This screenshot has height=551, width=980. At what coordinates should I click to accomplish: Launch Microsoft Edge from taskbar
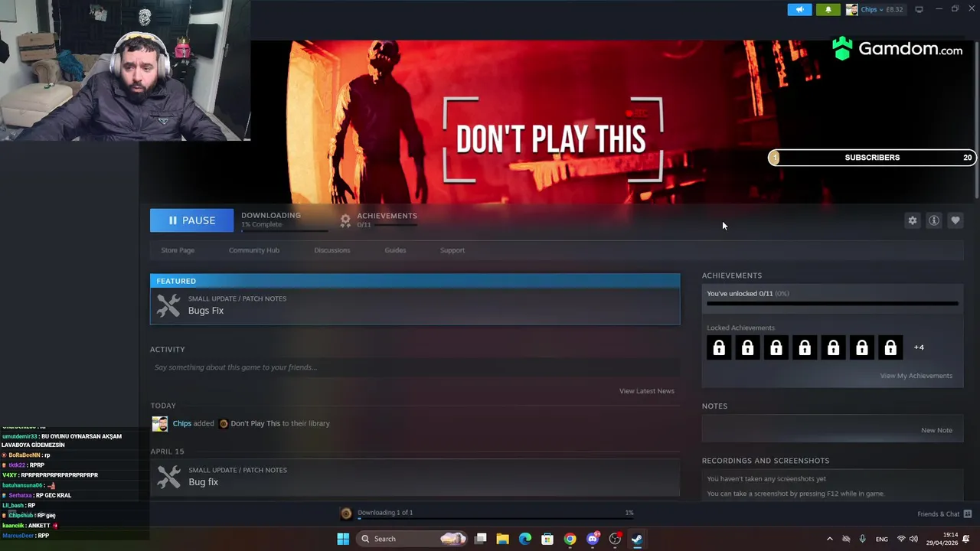tap(525, 539)
